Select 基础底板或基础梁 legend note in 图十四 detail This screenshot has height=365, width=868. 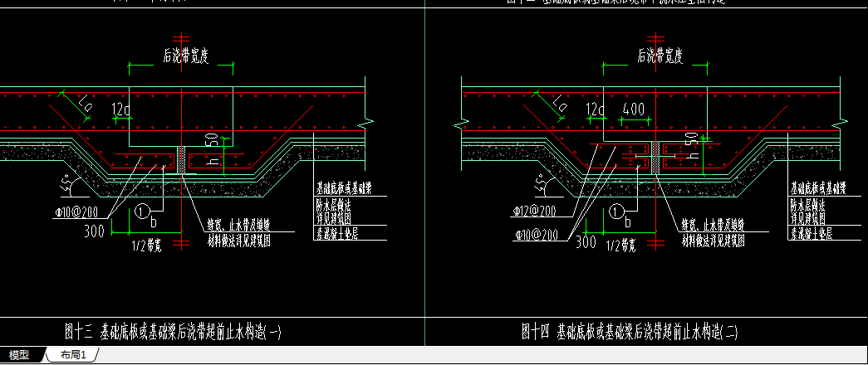(817, 188)
